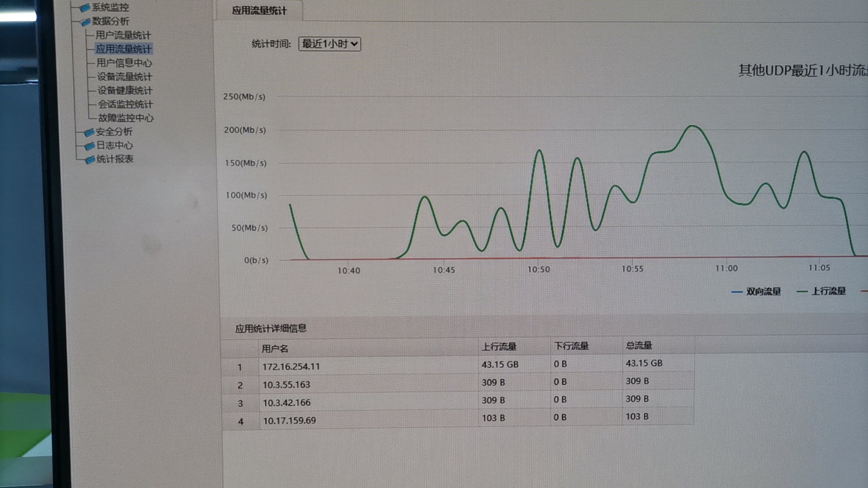This screenshot has height=488, width=868.
Task: Open 用户流量统计 in the sidebar
Action: tap(123, 35)
